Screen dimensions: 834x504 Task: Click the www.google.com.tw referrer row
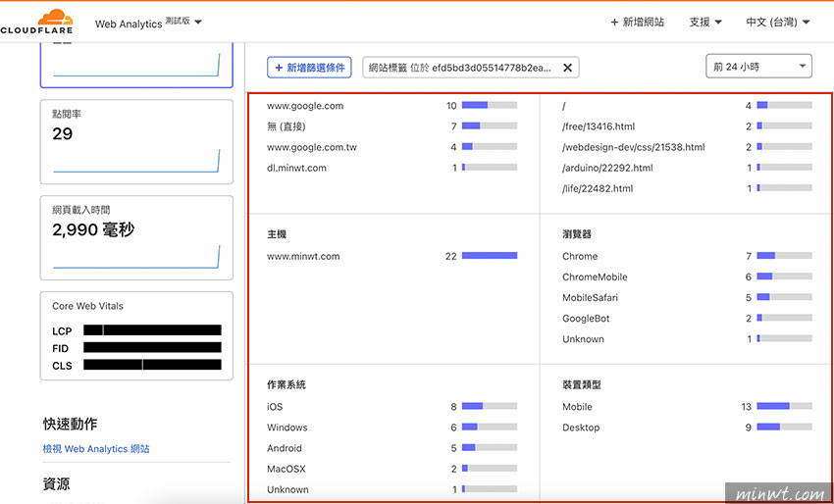(x=391, y=147)
